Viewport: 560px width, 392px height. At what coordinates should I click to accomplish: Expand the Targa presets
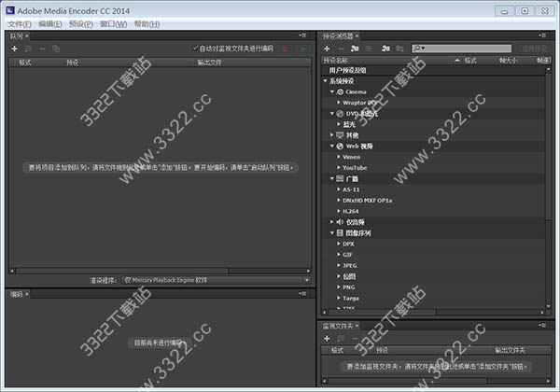pos(339,298)
